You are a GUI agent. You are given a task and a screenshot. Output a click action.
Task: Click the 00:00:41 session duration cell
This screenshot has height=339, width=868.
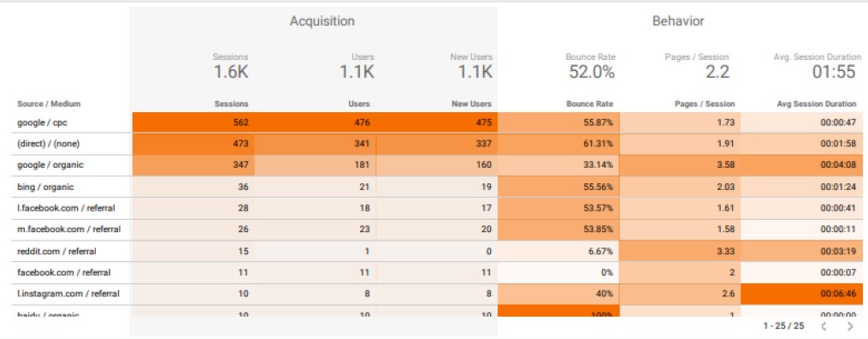tap(802, 208)
